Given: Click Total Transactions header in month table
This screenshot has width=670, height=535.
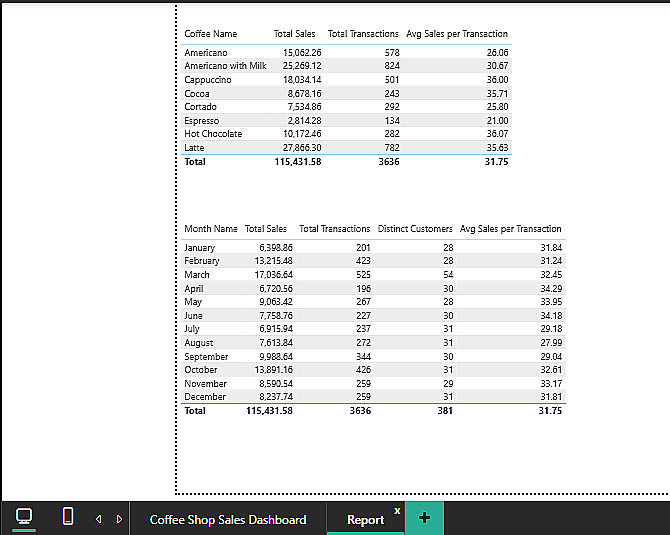Looking at the screenshot, I should 335,229.
